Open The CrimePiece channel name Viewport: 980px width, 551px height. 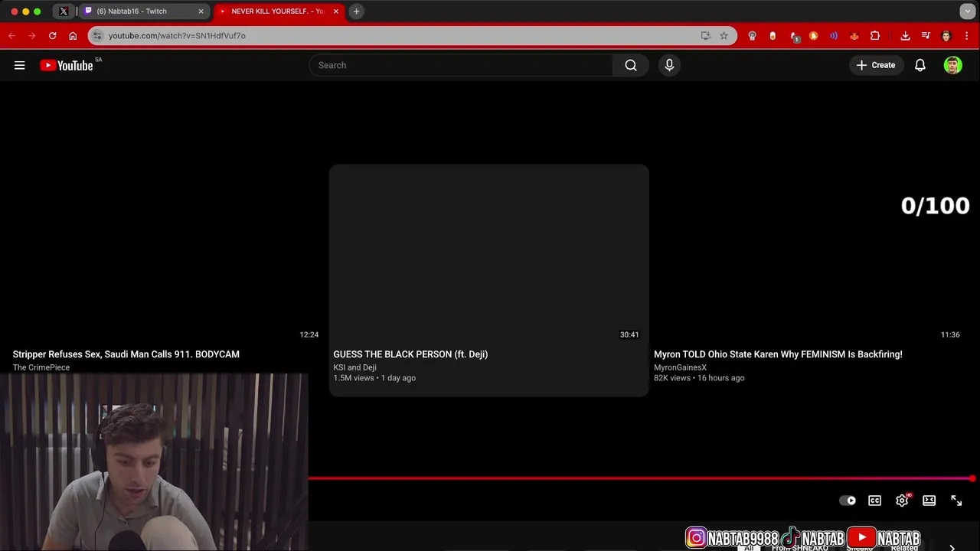[x=41, y=367]
